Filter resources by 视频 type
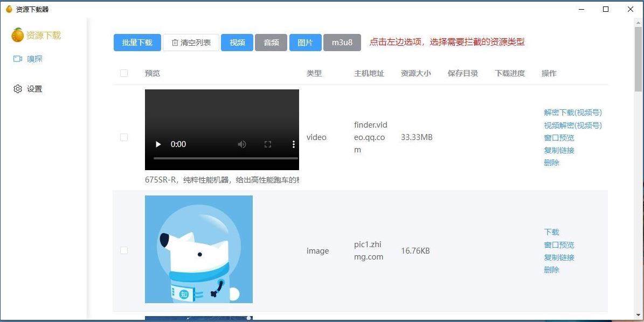The width and height of the screenshot is (644, 322). (x=237, y=42)
